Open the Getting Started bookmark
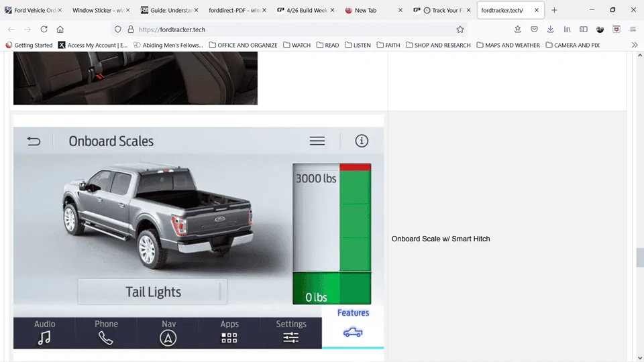Screen dimensions: 644x362 [x=29, y=45]
